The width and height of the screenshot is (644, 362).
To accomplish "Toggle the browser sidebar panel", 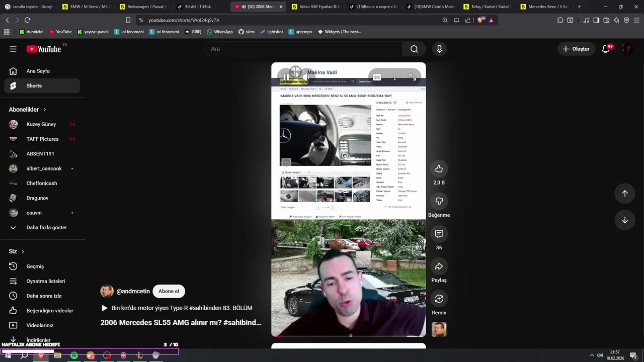I will tap(596, 20).
